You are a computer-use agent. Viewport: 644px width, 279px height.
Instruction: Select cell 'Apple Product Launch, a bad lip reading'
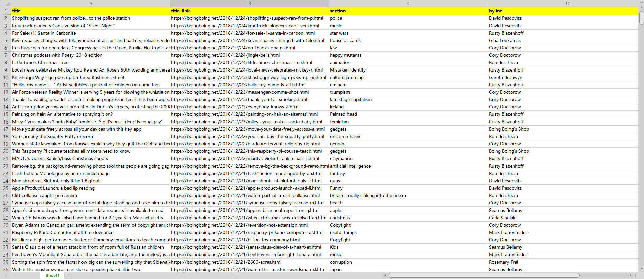click(x=91, y=188)
